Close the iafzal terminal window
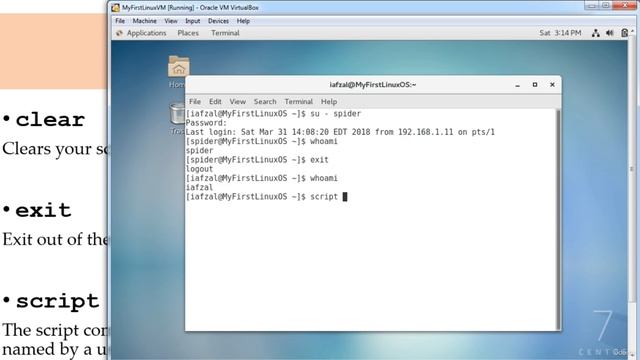 (552, 85)
